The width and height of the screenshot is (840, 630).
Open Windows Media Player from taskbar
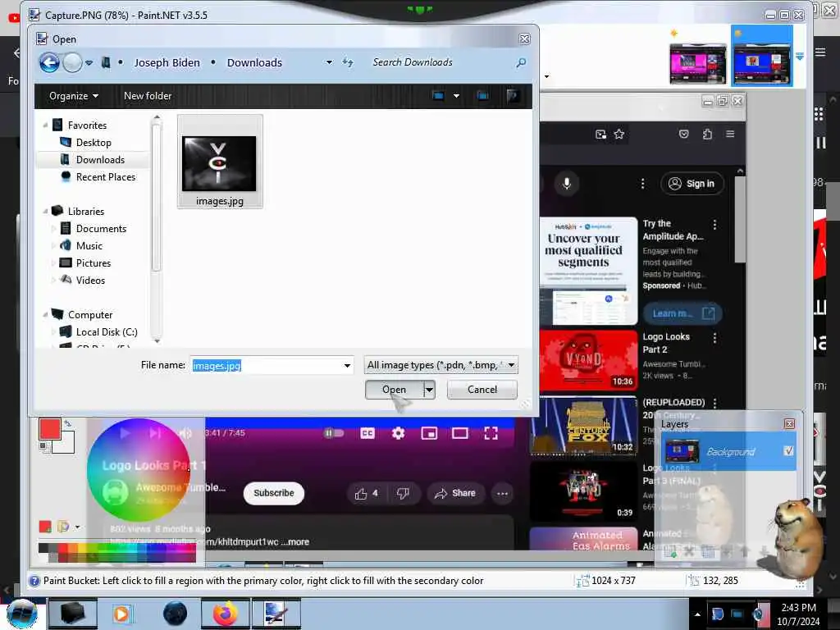click(x=121, y=614)
